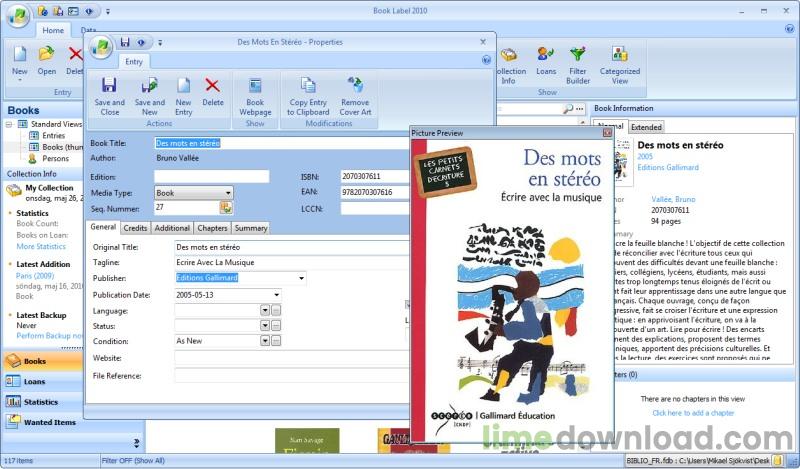Image resolution: width=800 pixels, height=469 pixels.
Task: Click the search magnifier icon
Action: [x=567, y=109]
